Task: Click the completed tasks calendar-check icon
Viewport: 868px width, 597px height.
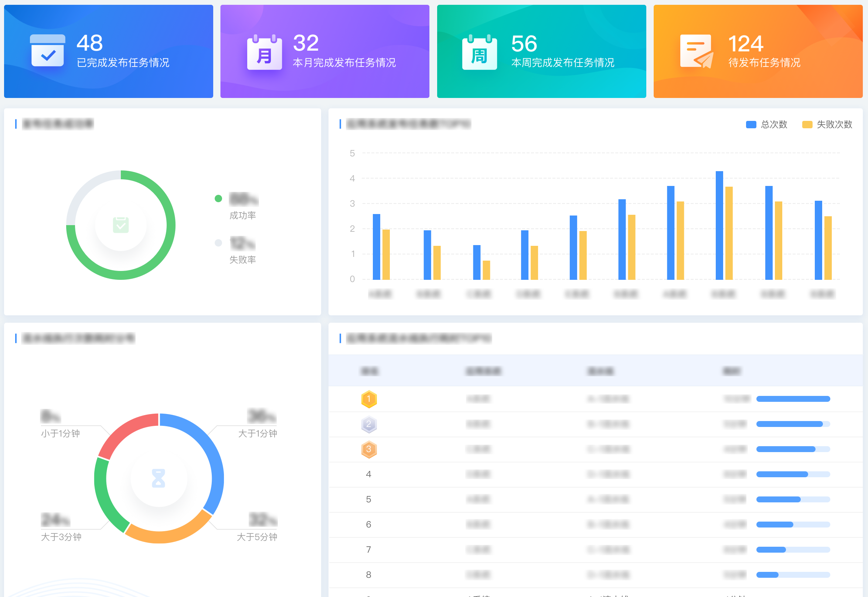Action: tap(47, 51)
